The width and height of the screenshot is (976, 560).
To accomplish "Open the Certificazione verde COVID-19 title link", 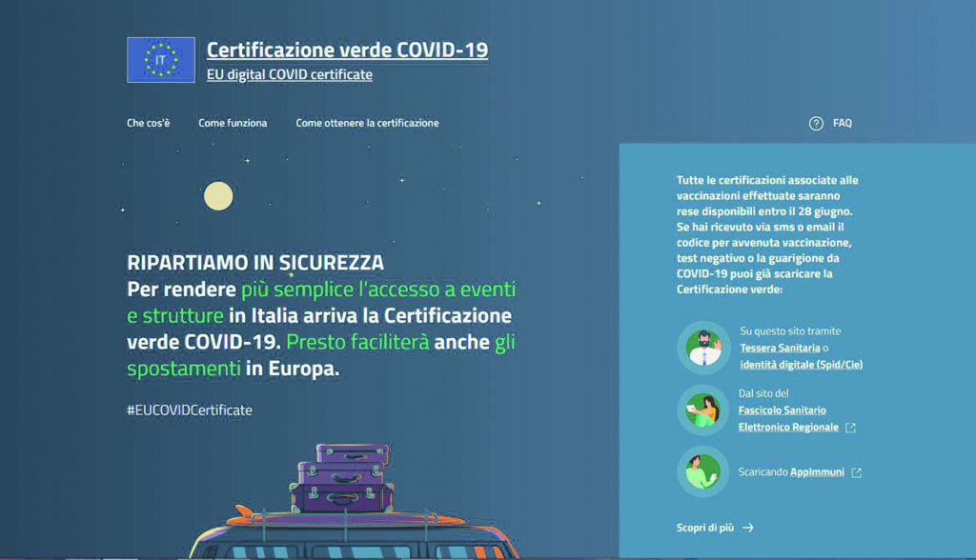I will [346, 50].
